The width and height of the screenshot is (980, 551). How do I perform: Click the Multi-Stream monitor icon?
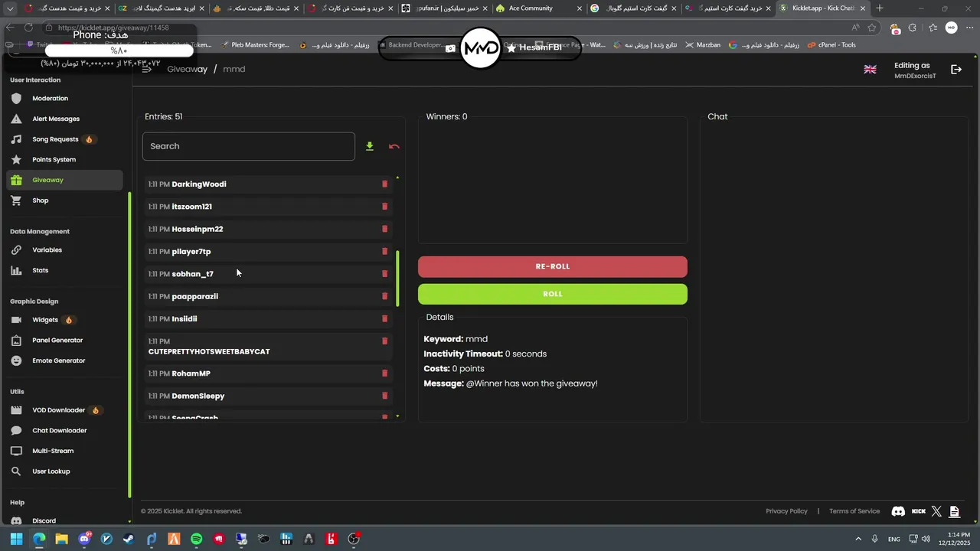(x=16, y=451)
